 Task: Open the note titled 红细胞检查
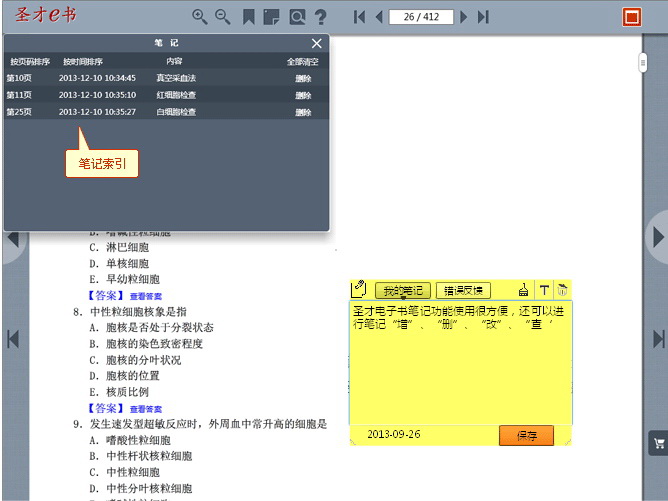[176, 95]
